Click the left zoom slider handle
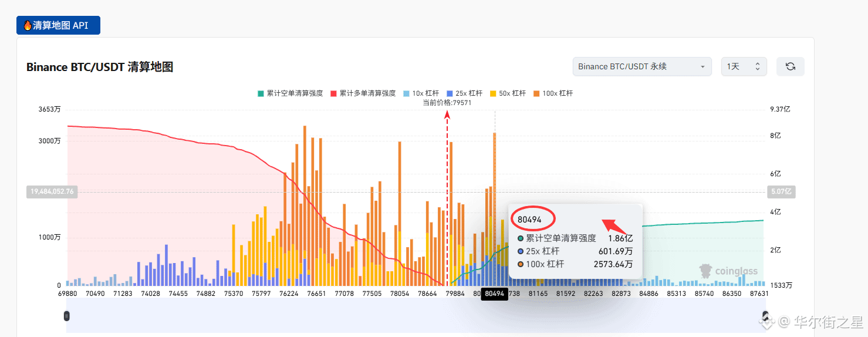 pos(67,316)
